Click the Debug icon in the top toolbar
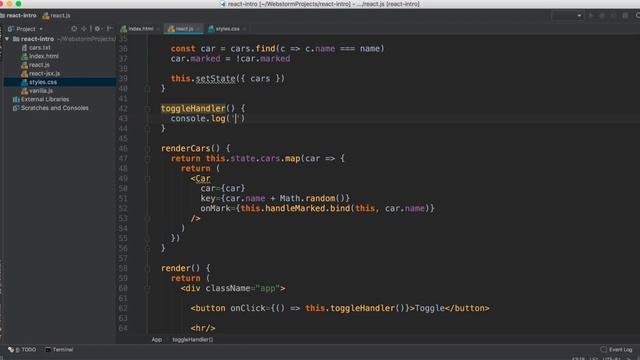The width and height of the screenshot is (640, 360). (x=602, y=16)
